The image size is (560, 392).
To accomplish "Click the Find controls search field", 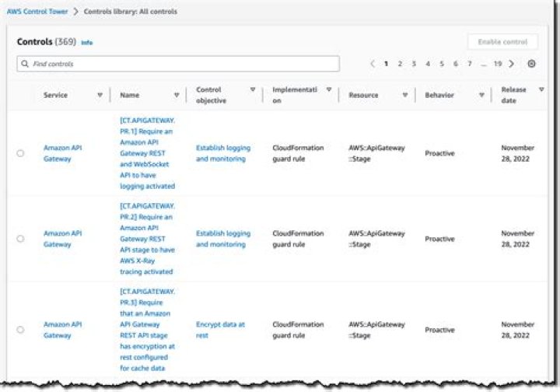I will (x=178, y=64).
